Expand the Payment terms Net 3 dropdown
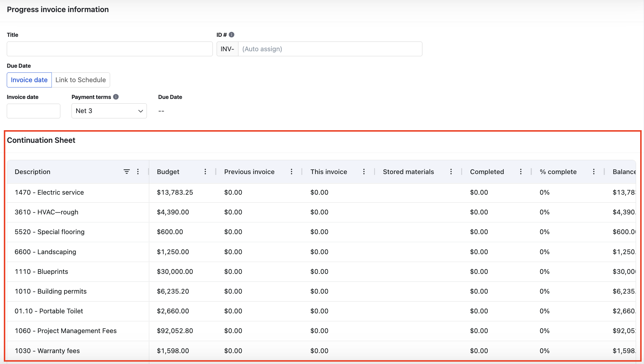 109,111
